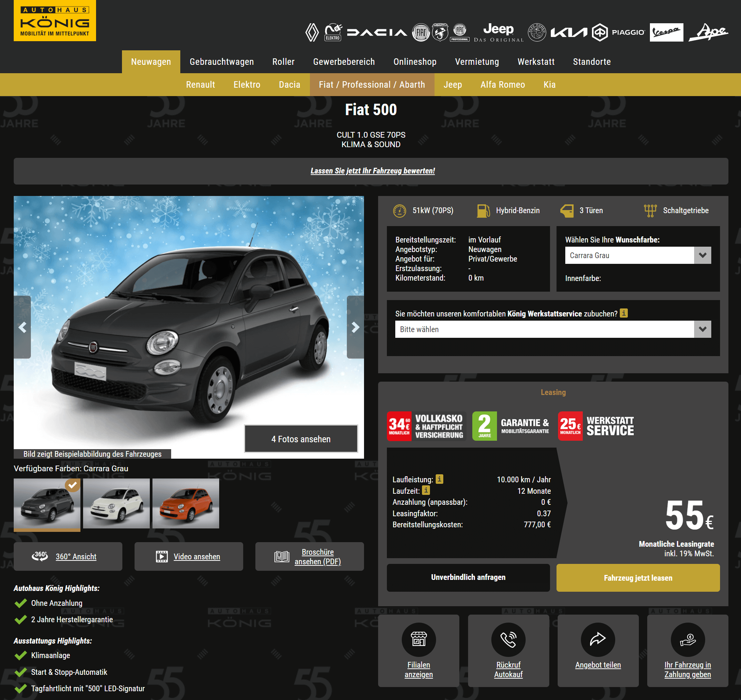Click the Vollkasko & Haftpflicht Versicherung badge
Image resolution: width=741 pixels, height=700 pixels.
pyautogui.click(x=426, y=426)
